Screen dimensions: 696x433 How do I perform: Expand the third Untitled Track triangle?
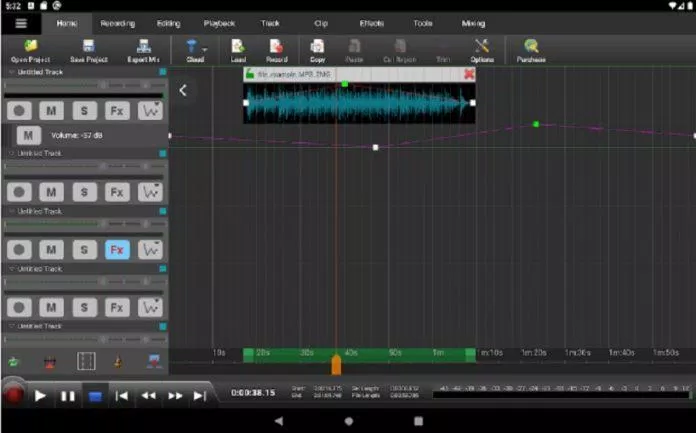point(12,211)
